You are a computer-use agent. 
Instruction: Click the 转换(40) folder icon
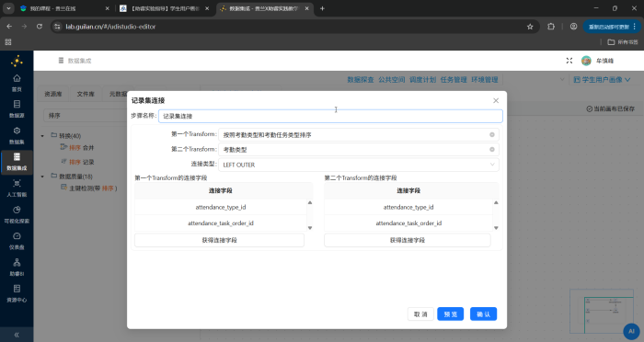point(53,135)
